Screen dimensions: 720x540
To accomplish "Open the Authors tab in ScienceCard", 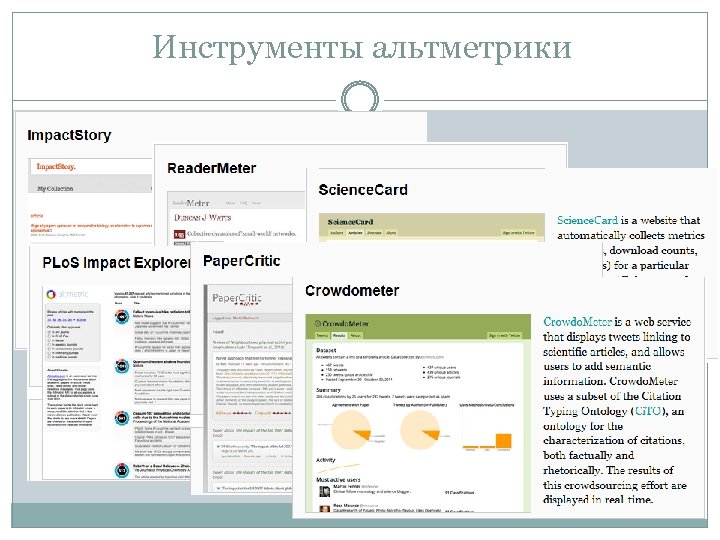I will pyautogui.click(x=337, y=233).
